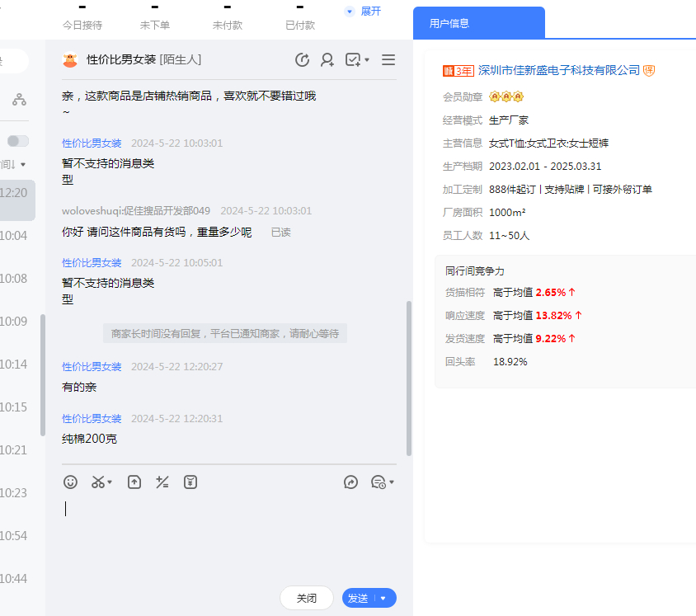Open 深圳市佳新盛电子科技有限公司 company link
The width and height of the screenshot is (696, 616).
[x=559, y=71]
